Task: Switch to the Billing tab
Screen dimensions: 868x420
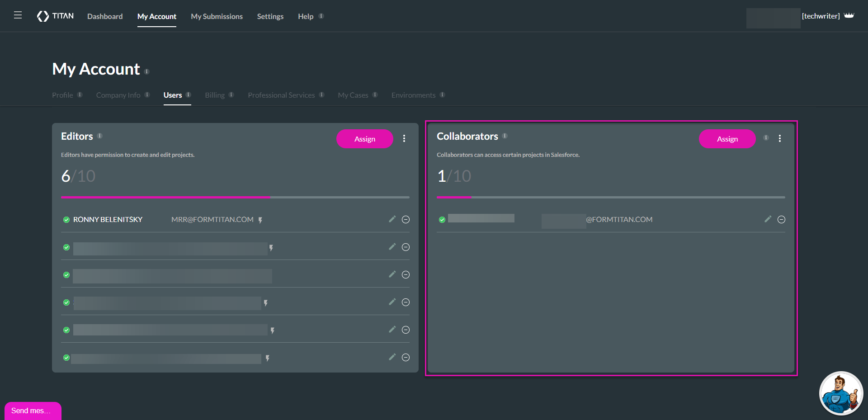Action: (x=215, y=95)
